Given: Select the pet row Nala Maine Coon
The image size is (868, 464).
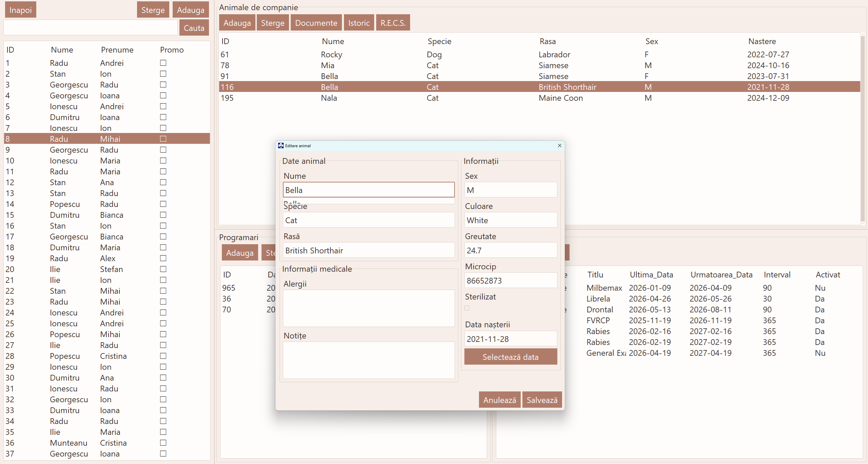Looking at the screenshot, I should (x=539, y=98).
